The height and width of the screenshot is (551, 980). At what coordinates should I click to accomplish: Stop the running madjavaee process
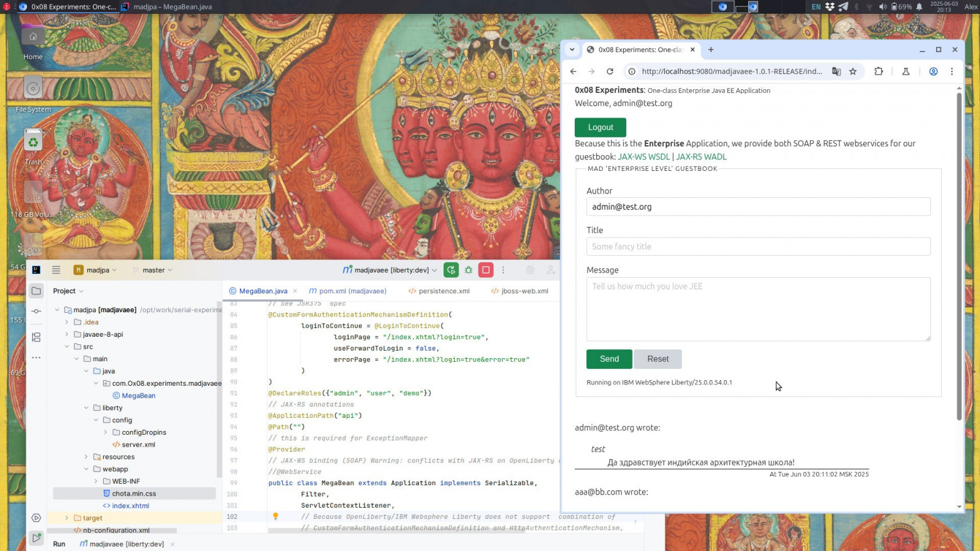[486, 270]
